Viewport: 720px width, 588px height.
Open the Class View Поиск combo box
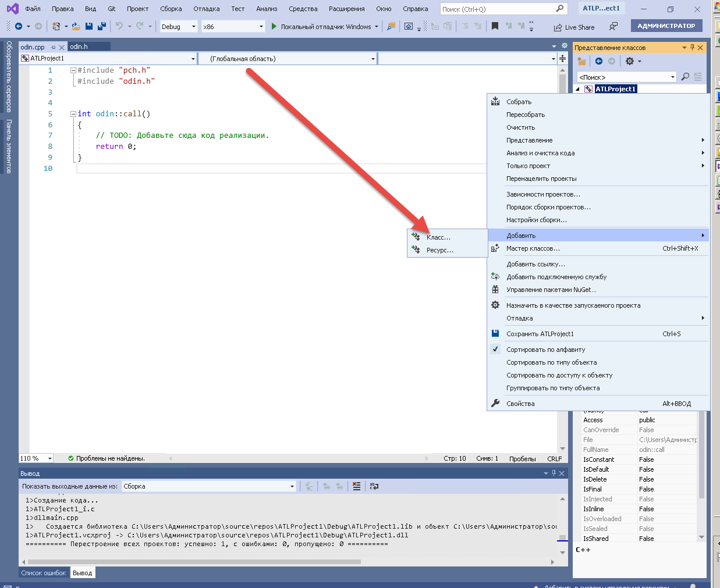626,77
